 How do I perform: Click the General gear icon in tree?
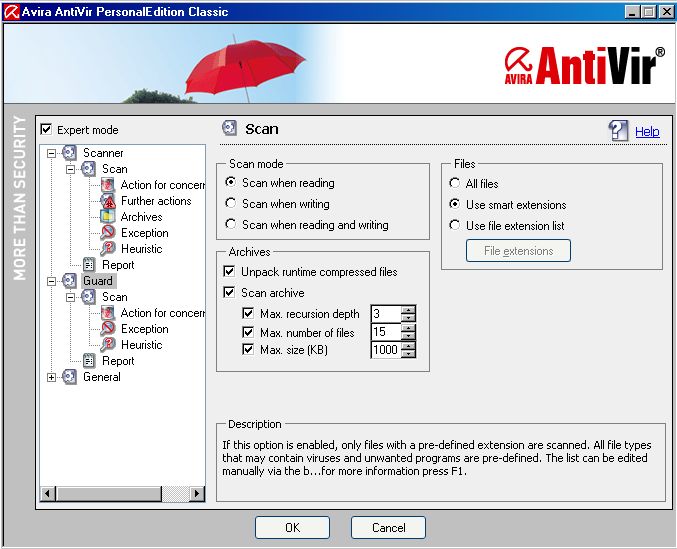click(x=69, y=377)
